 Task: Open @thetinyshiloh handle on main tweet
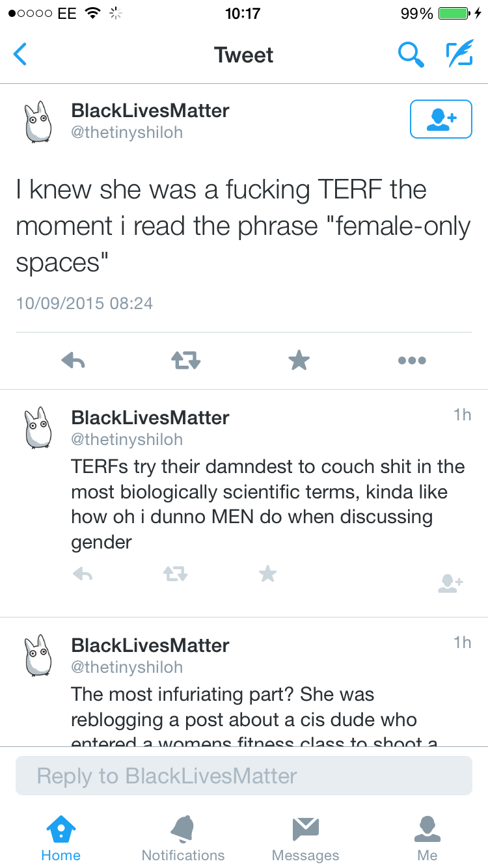point(127,133)
